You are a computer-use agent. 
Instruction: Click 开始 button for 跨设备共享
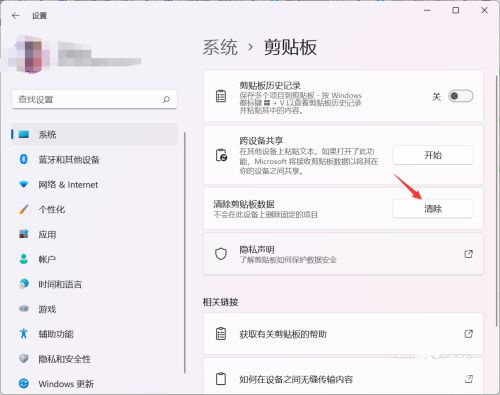[433, 155]
